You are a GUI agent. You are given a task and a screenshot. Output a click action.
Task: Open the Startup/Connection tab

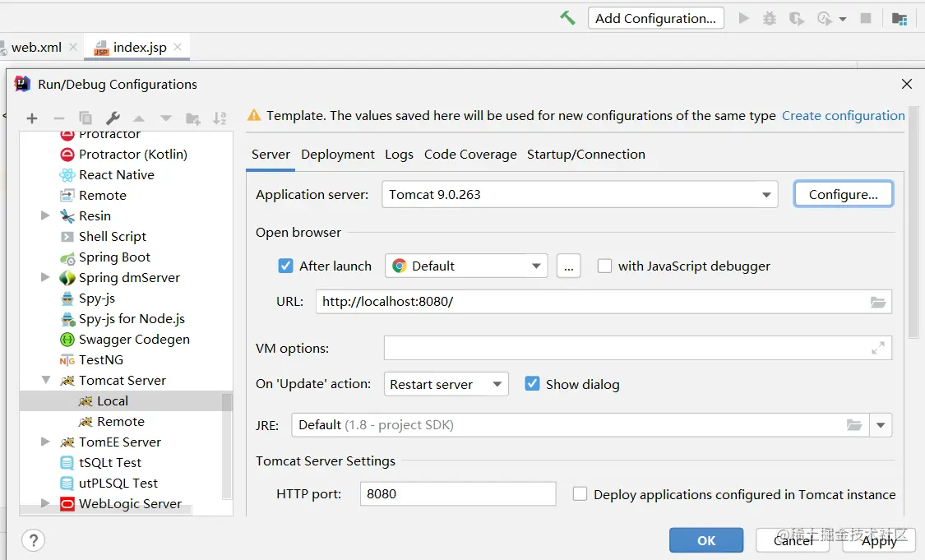585,155
